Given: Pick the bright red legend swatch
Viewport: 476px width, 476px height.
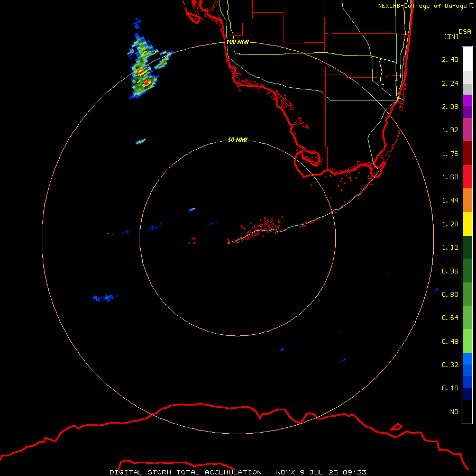Looking at the screenshot, I should coord(467,177).
